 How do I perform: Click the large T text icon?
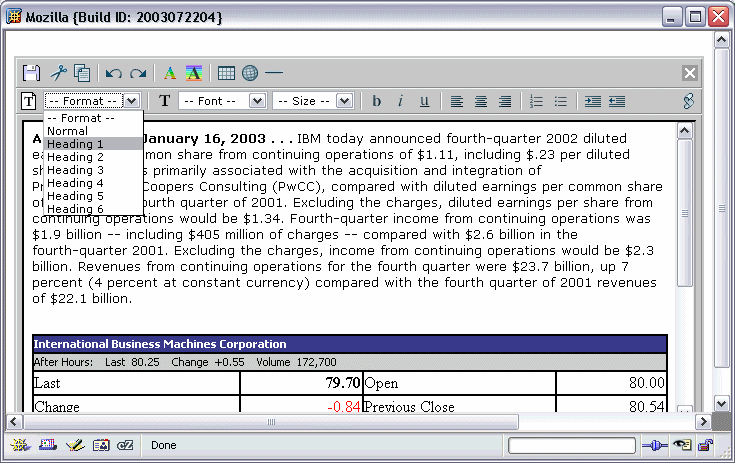(x=165, y=101)
